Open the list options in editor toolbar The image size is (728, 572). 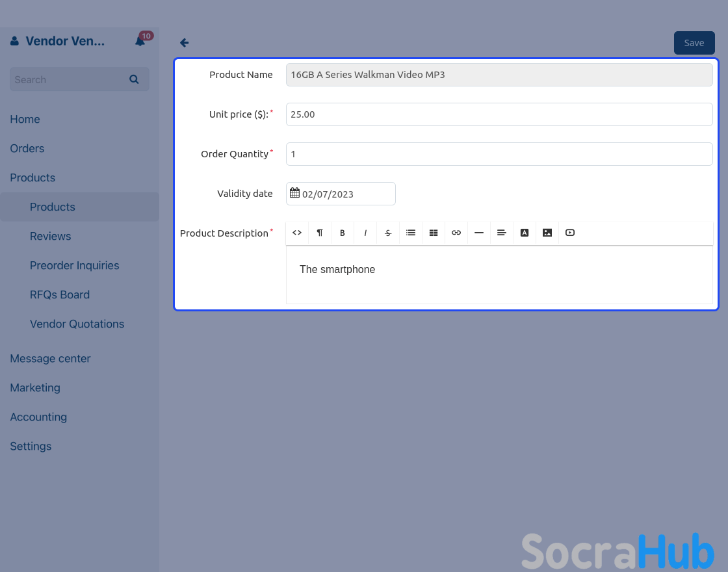coord(411,233)
